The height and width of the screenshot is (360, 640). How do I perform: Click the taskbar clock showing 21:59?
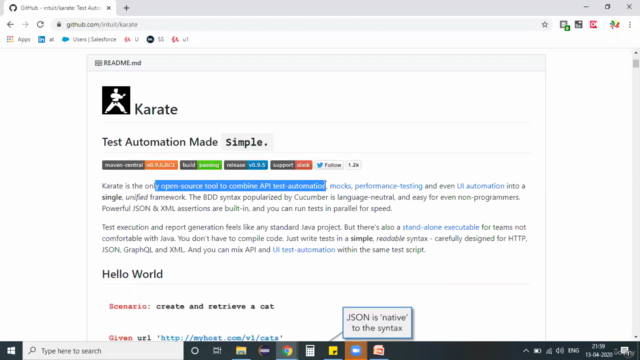pos(599,351)
